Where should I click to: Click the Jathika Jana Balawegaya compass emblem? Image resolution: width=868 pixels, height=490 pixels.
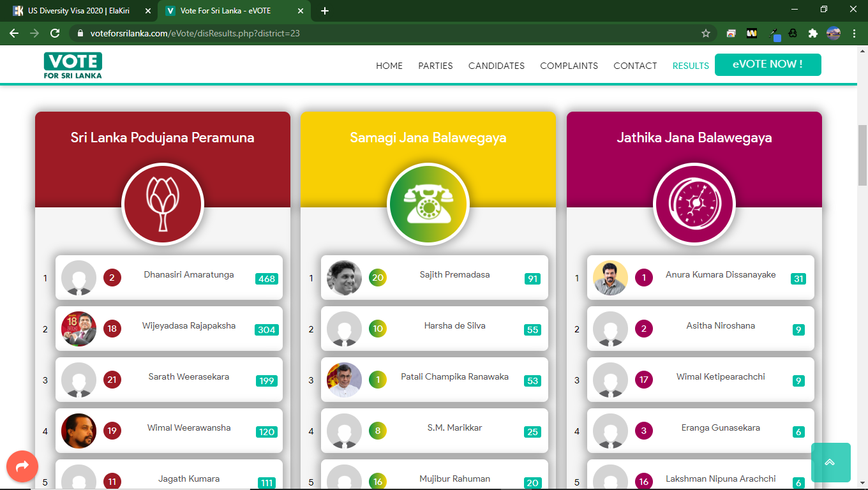click(x=694, y=204)
